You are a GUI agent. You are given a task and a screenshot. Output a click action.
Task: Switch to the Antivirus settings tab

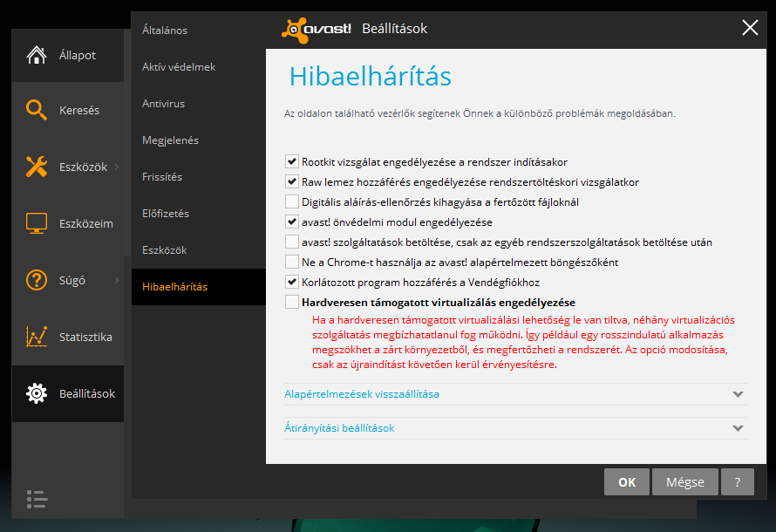199,104
